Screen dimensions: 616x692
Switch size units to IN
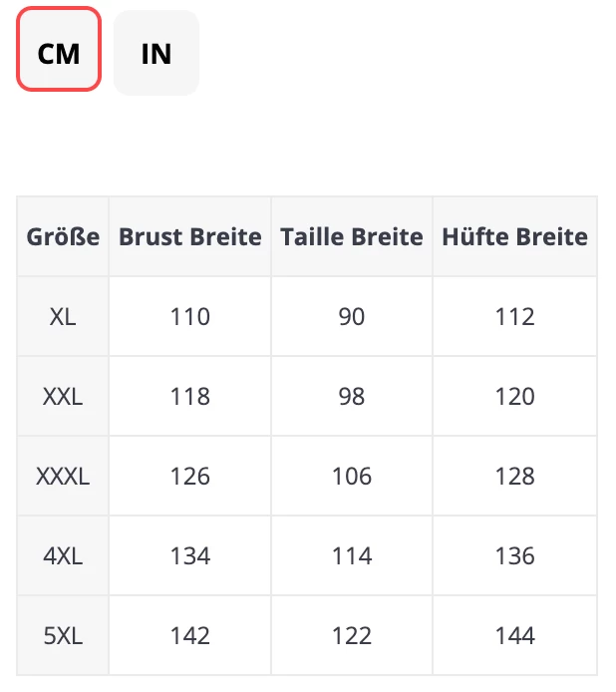[156, 52]
